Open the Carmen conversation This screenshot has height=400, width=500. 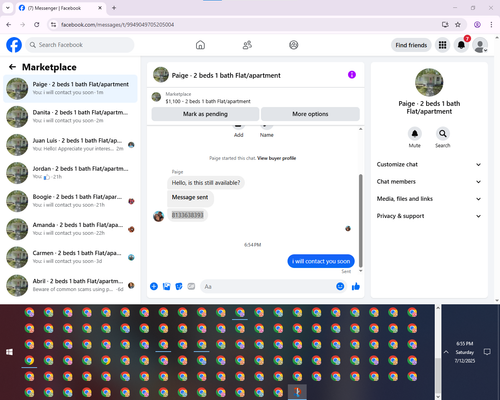point(70,257)
